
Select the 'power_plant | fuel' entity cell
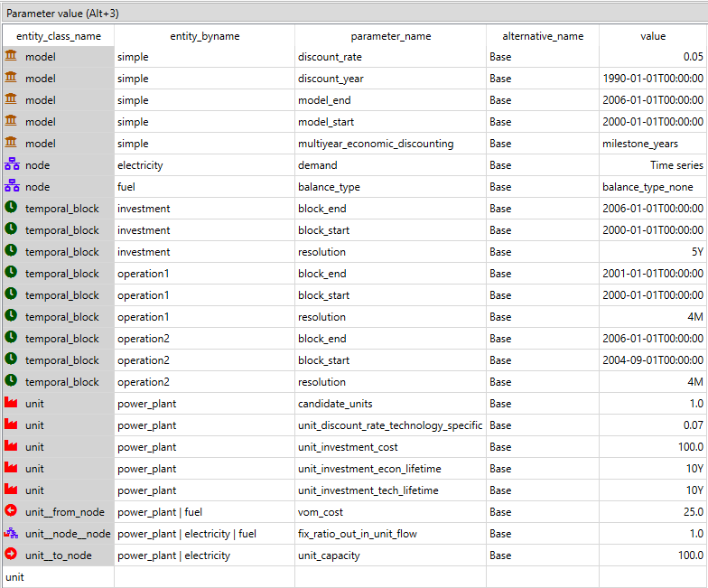point(204,512)
